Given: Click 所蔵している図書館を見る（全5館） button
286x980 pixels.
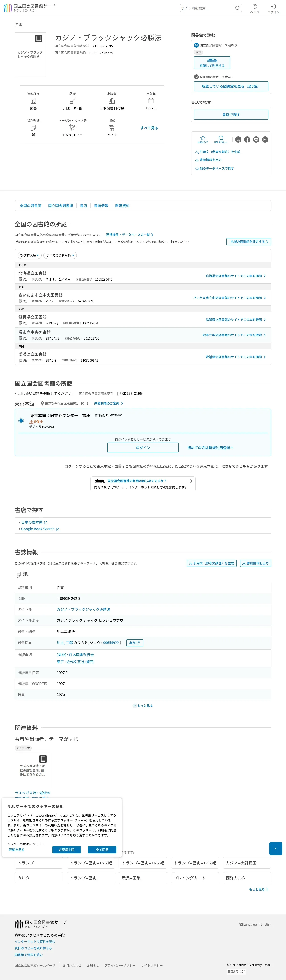Looking at the screenshot, I should pos(231,86).
